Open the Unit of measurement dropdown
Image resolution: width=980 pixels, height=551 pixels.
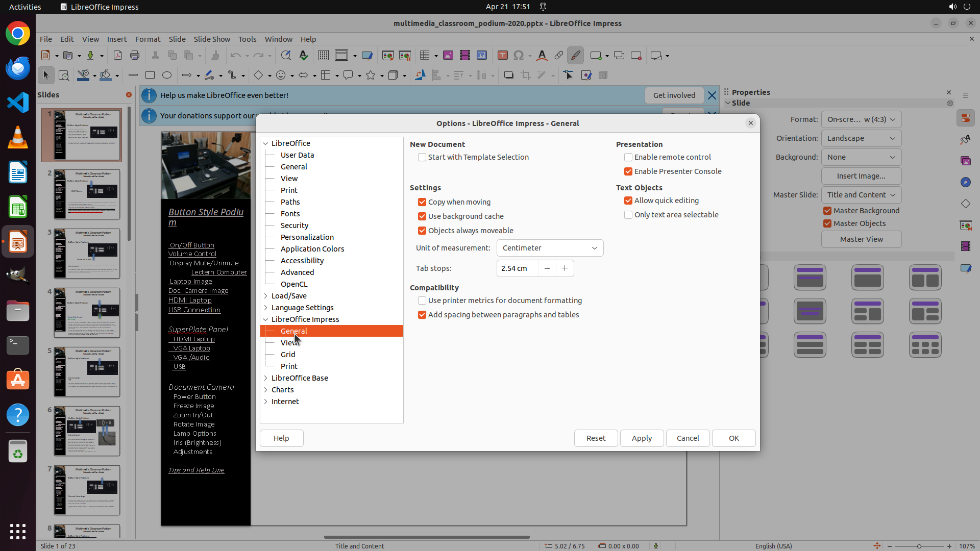(550, 248)
